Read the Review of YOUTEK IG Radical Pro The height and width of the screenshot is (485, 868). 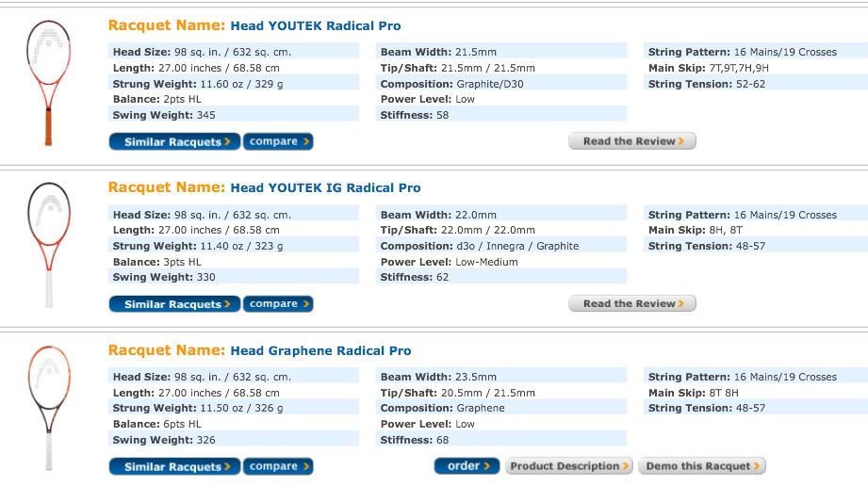tap(631, 303)
